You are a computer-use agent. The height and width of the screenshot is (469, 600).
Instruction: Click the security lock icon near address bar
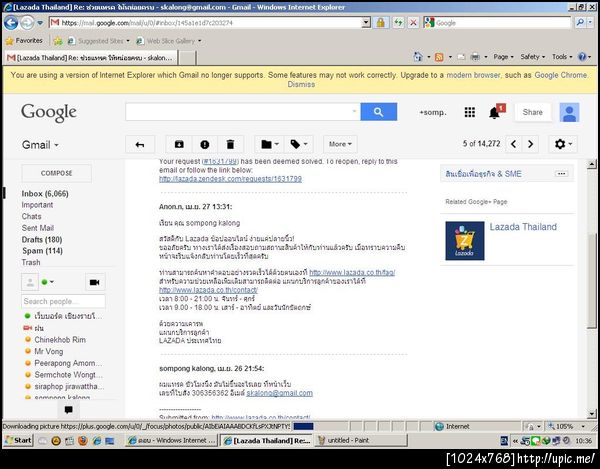pyautogui.click(x=380, y=23)
